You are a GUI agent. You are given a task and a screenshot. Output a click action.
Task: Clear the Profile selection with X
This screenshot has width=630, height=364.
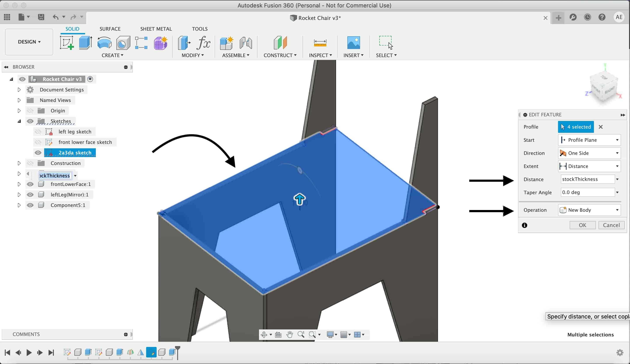click(x=600, y=127)
